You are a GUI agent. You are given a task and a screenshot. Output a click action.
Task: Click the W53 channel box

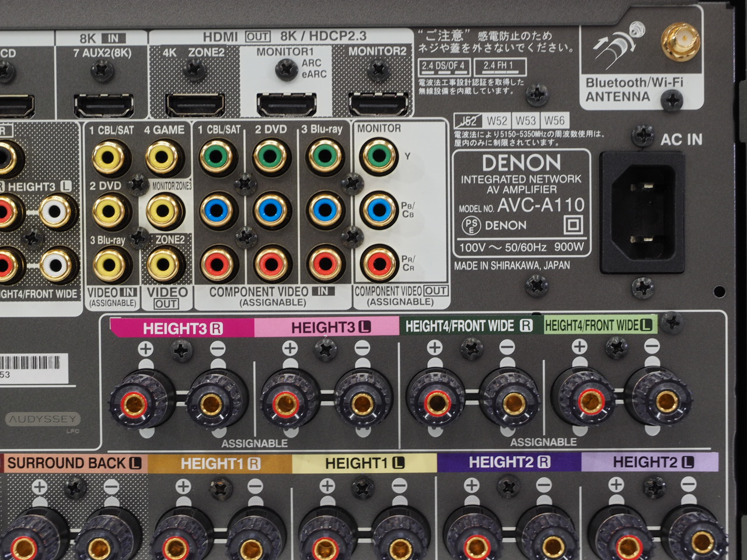[x=525, y=120]
